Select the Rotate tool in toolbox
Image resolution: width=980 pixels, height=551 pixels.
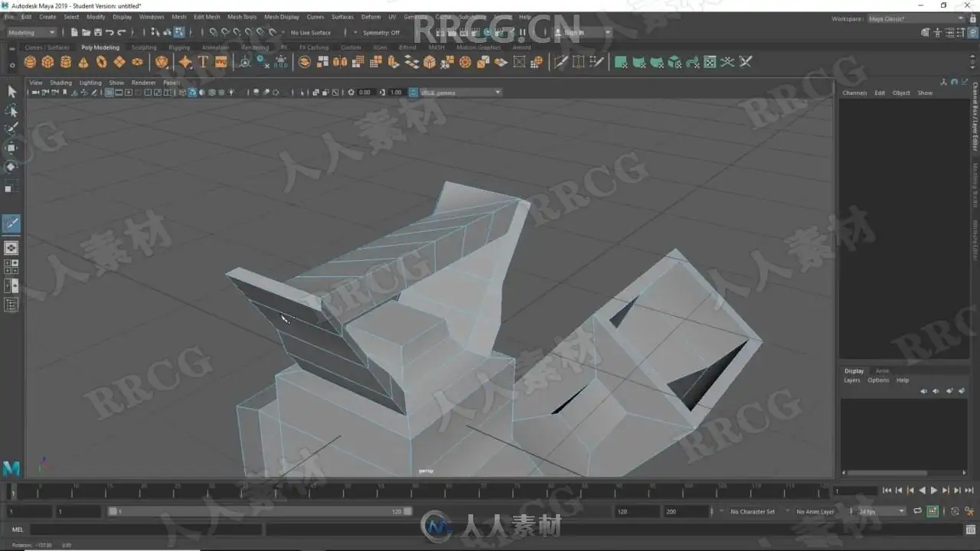pos(11,166)
